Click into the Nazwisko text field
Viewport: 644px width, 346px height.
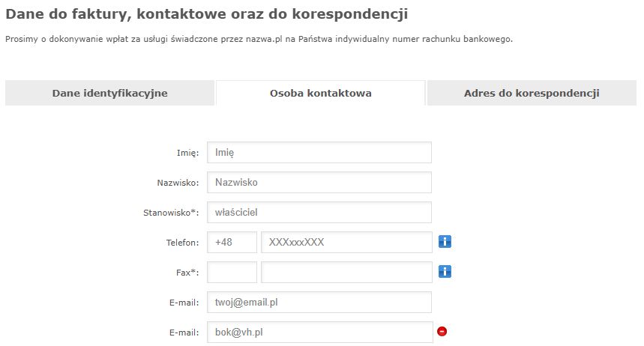tap(319, 182)
